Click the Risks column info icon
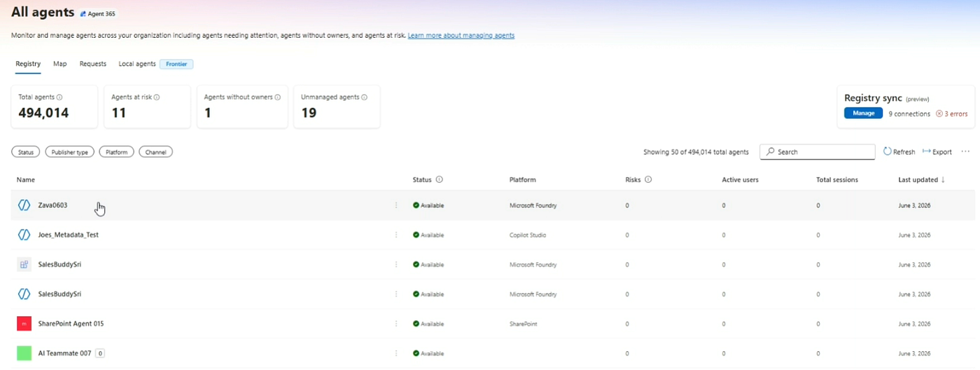The width and height of the screenshot is (980, 370). pyautogui.click(x=648, y=179)
